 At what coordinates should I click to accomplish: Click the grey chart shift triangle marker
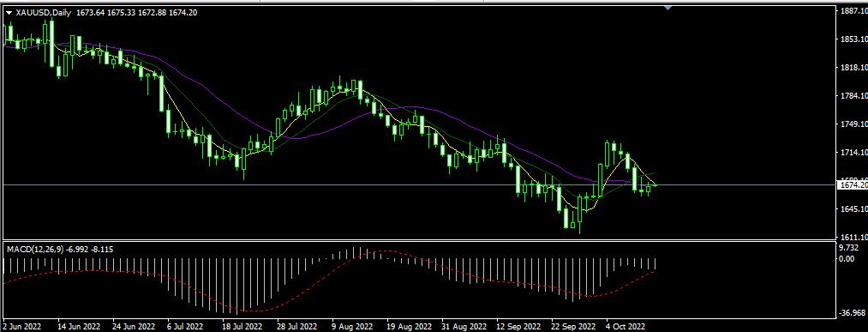669,8
